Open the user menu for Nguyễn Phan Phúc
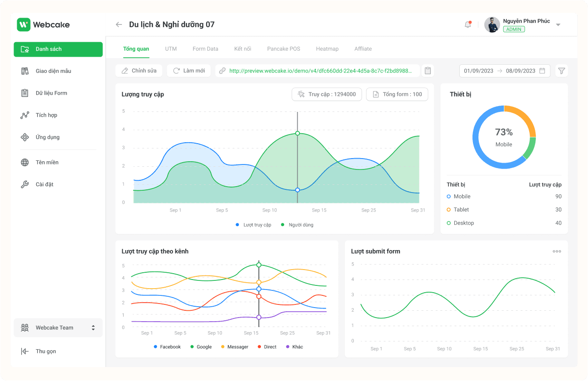Image resolution: width=588 pixels, height=381 pixels. click(x=527, y=24)
